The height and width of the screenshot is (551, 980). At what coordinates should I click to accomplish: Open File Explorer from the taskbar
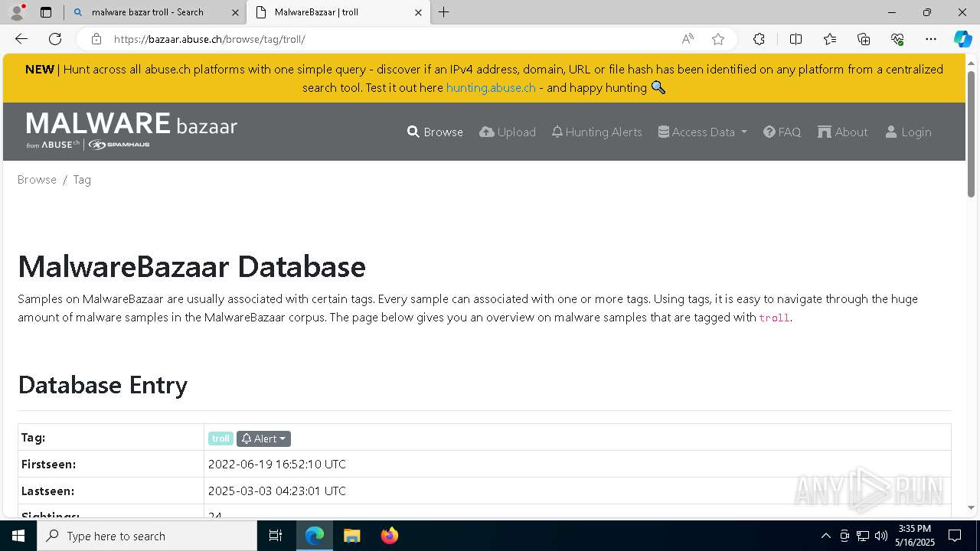pyautogui.click(x=351, y=536)
